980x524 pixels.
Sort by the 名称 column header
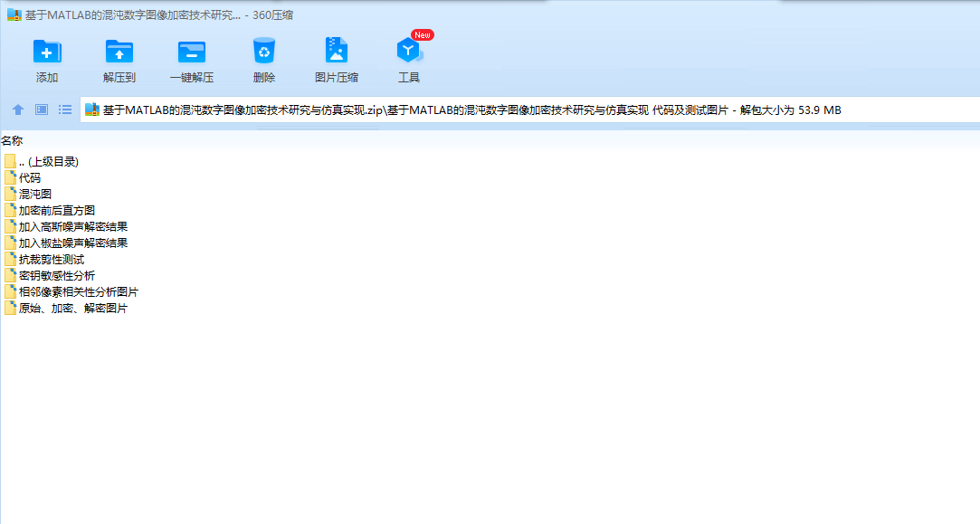point(12,140)
